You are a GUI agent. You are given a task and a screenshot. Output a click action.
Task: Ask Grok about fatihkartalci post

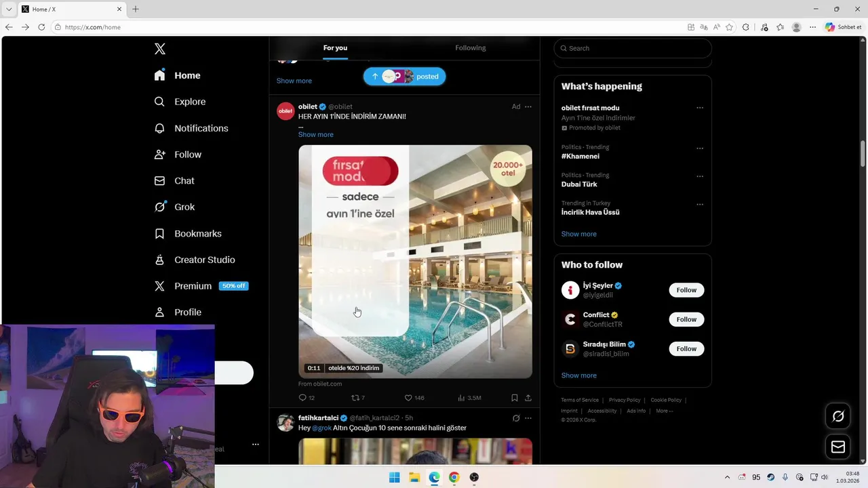[x=516, y=418]
